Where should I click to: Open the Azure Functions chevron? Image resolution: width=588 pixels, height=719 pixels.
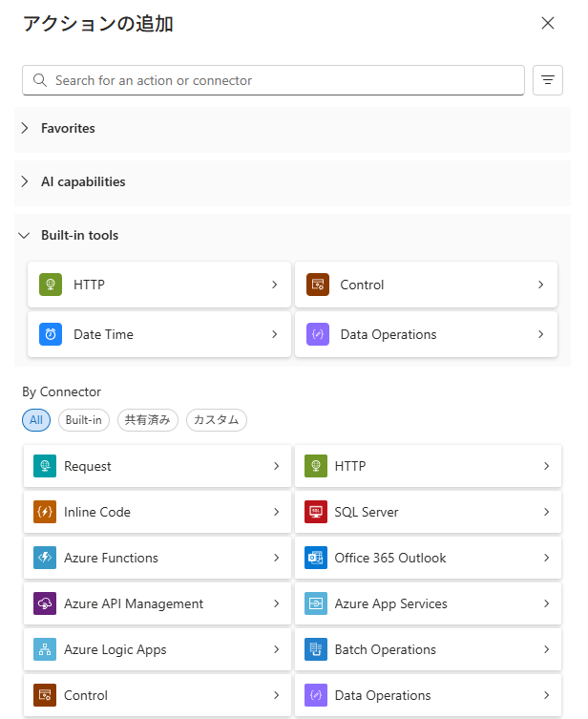coord(277,558)
